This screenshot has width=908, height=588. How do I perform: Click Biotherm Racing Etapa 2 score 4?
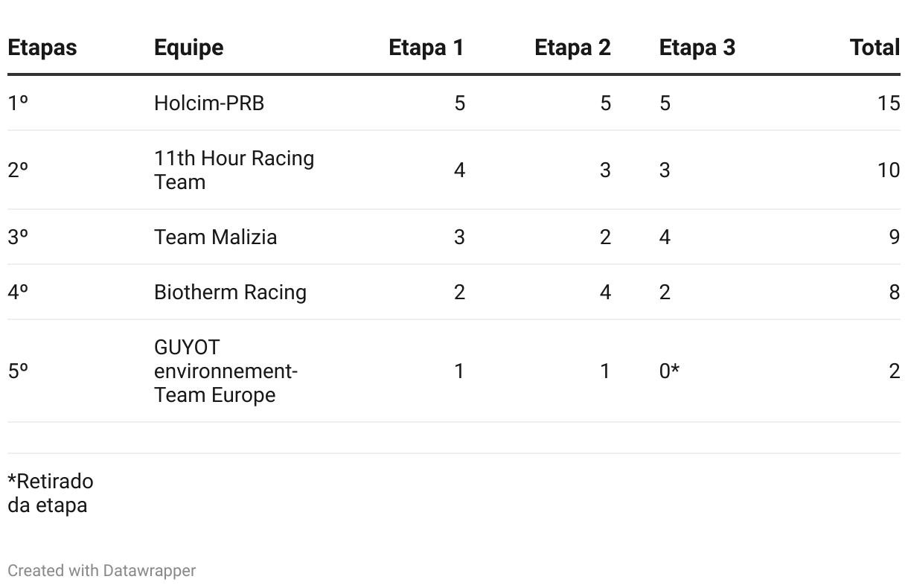[x=605, y=292]
